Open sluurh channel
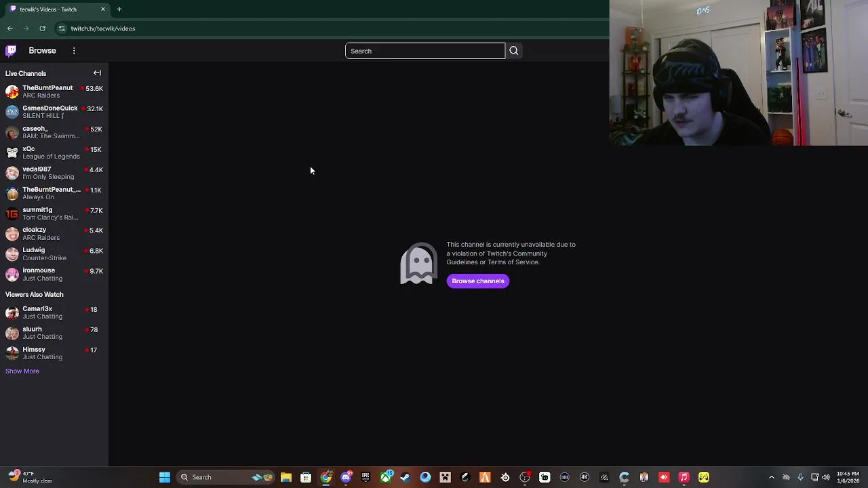This screenshot has height=488, width=868. tap(54, 333)
